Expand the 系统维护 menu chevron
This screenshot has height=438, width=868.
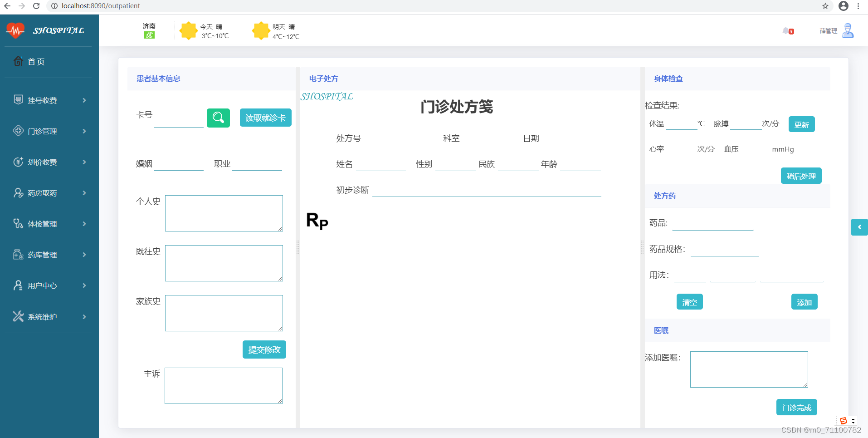click(x=84, y=317)
